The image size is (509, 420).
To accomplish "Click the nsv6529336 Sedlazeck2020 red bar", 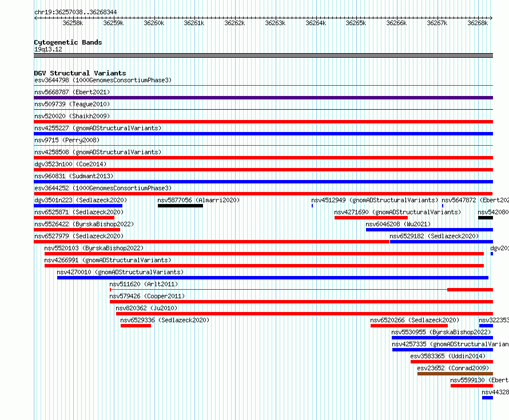I will pos(136,326).
